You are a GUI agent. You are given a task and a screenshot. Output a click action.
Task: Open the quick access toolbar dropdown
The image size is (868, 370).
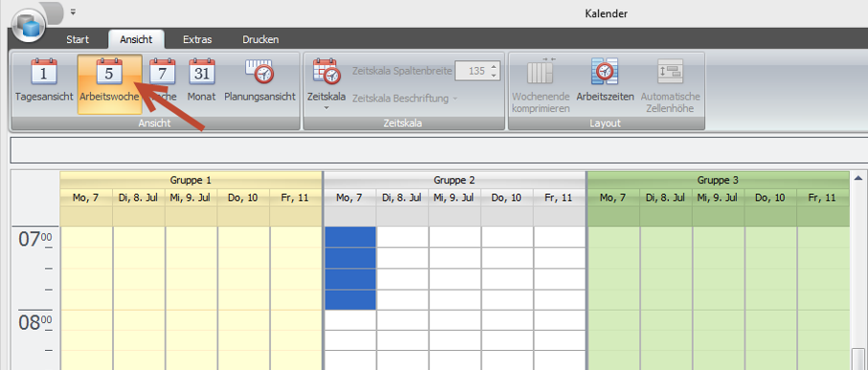point(73,11)
